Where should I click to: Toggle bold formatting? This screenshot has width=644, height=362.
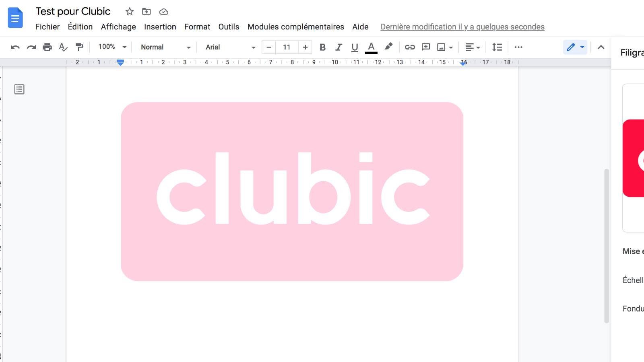click(322, 47)
